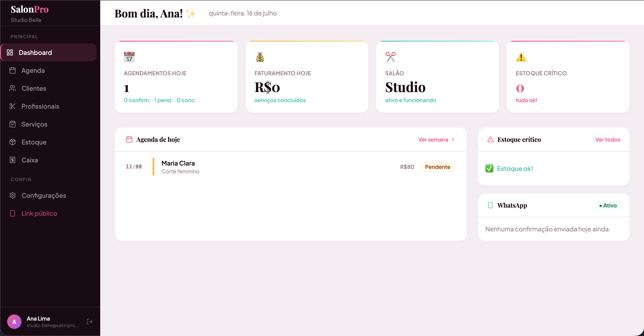Click the green checkmark beside Estoque ok!
The height and width of the screenshot is (336, 644).
point(489,168)
